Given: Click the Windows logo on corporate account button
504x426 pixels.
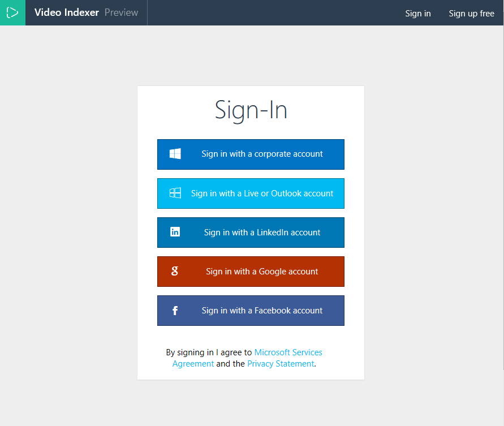Looking at the screenshot, I should [x=175, y=154].
